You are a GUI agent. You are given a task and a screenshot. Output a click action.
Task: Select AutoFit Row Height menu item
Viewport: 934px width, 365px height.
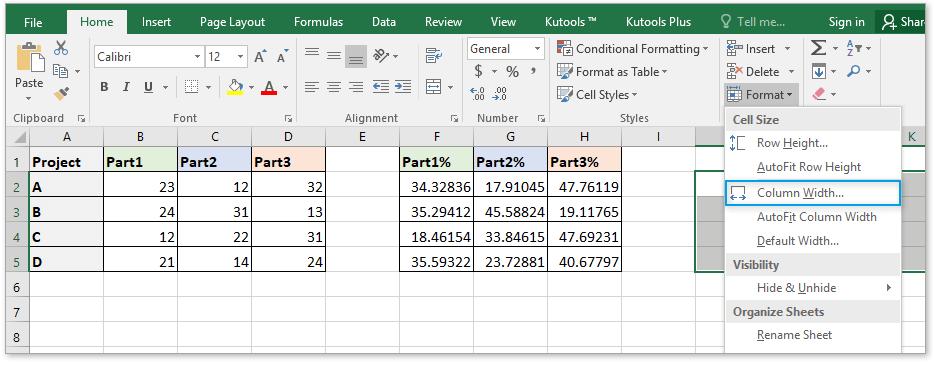pyautogui.click(x=812, y=167)
